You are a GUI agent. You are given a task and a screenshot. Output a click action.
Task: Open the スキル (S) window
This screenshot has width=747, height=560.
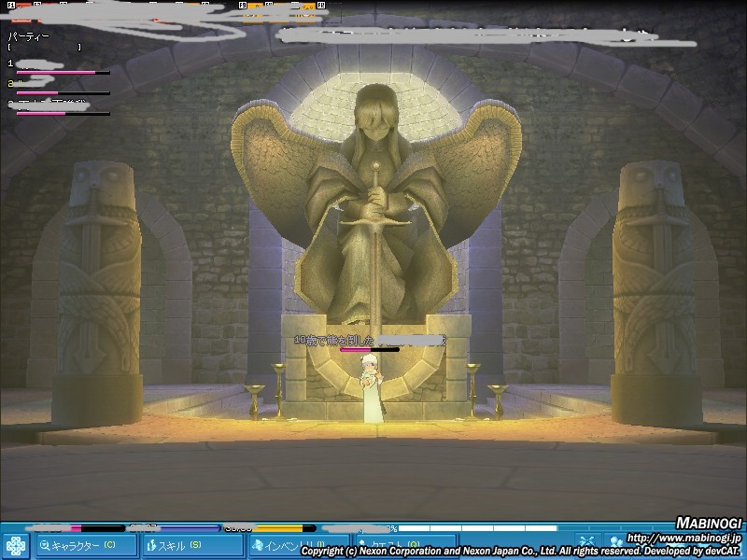point(192,546)
